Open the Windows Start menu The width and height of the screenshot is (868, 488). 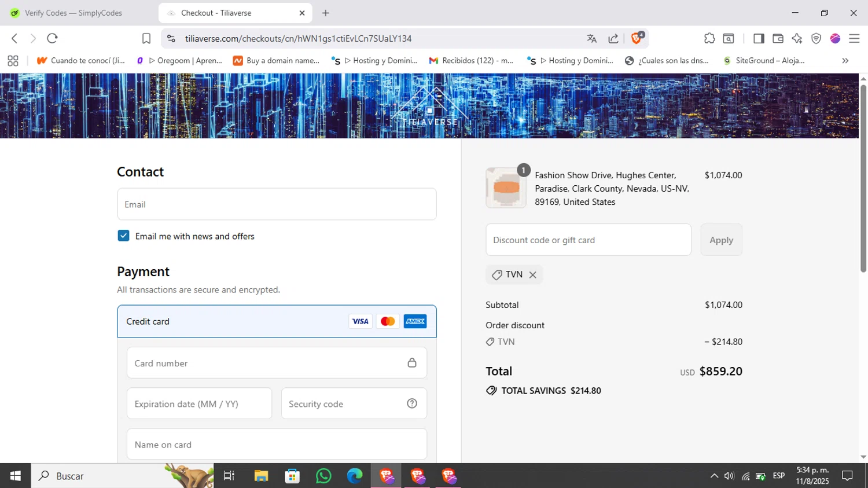pos(15,476)
